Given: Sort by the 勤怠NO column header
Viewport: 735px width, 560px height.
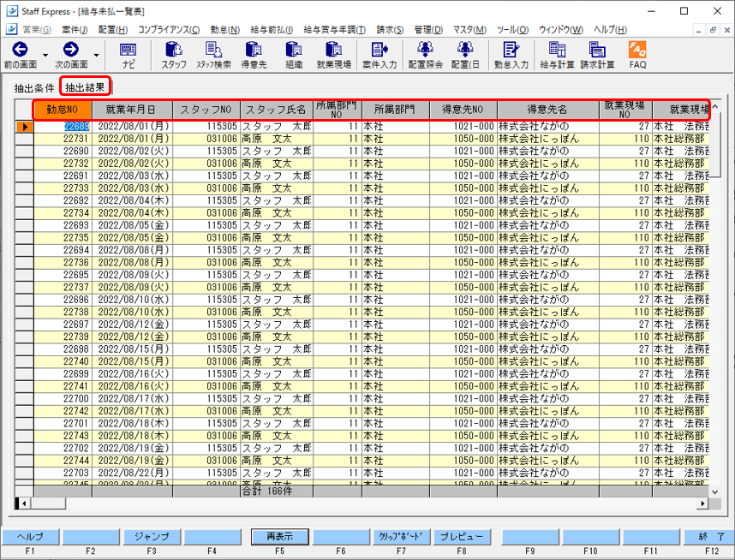Looking at the screenshot, I should [63, 110].
